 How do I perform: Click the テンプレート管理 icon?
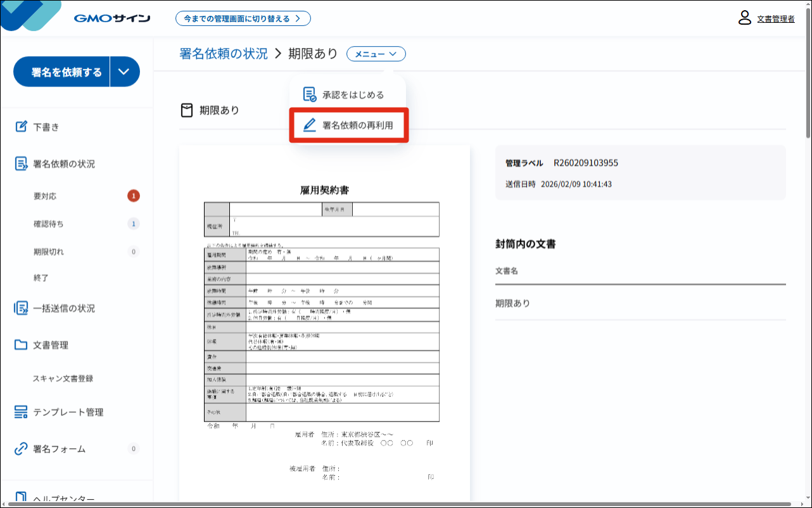point(21,412)
